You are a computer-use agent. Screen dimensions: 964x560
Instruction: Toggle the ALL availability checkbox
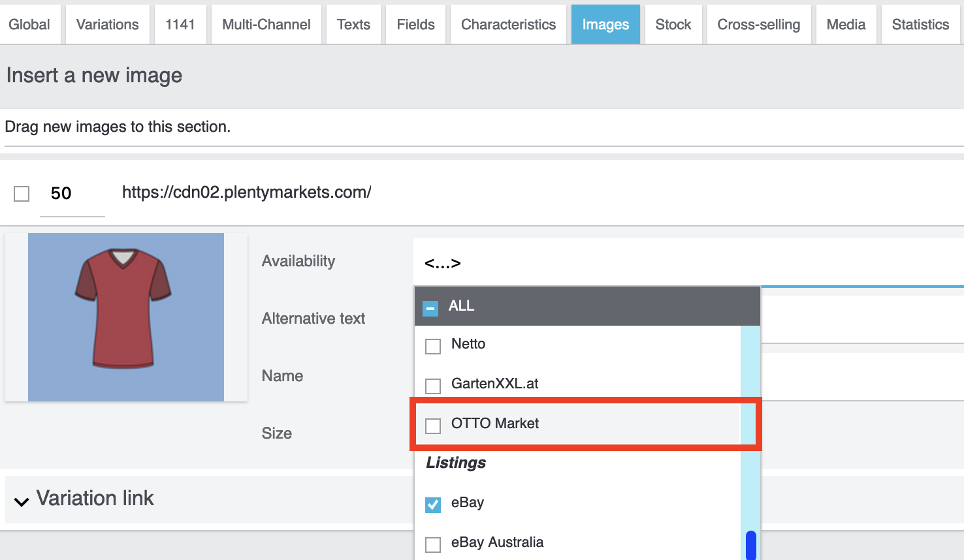tap(430, 307)
